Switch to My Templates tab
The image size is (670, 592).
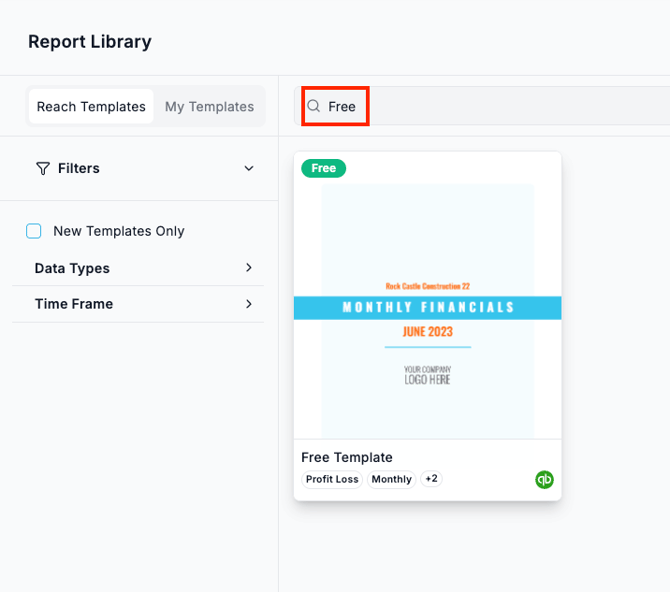coord(209,106)
